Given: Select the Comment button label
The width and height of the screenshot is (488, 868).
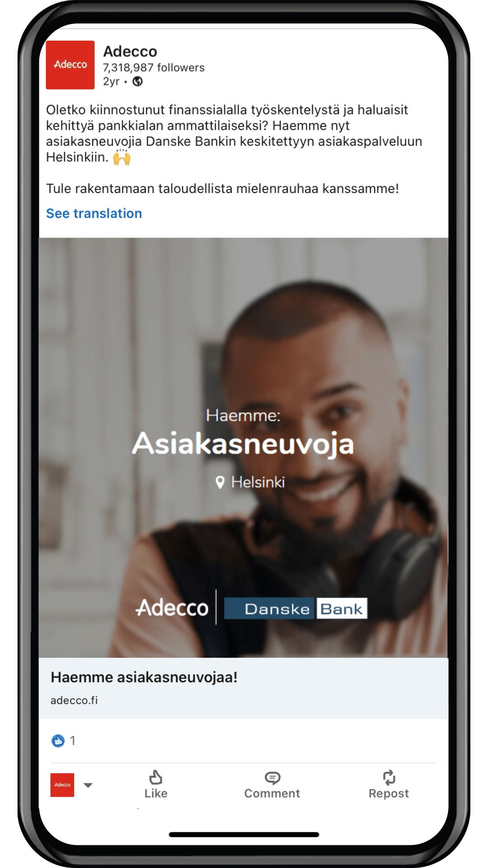Looking at the screenshot, I should (x=272, y=793).
